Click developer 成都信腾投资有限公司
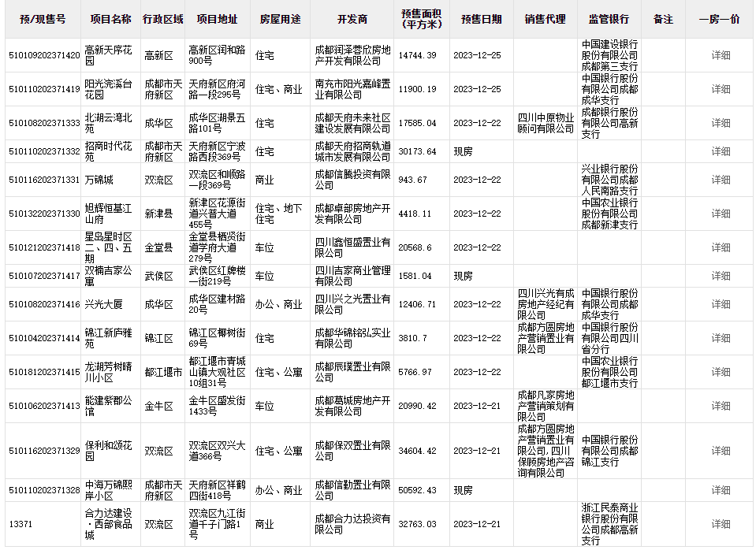Viewport: 756px width, 550px height. 352,180
